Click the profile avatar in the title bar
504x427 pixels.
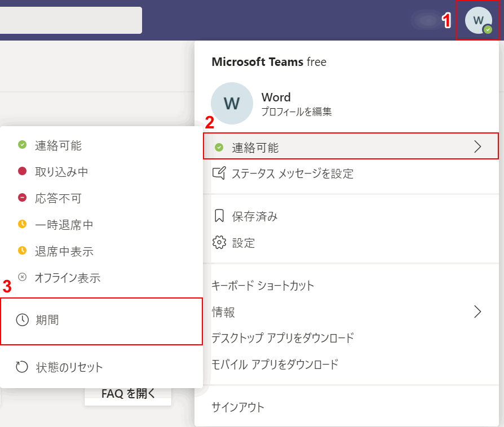pyautogui.click(x=478, y=20)
